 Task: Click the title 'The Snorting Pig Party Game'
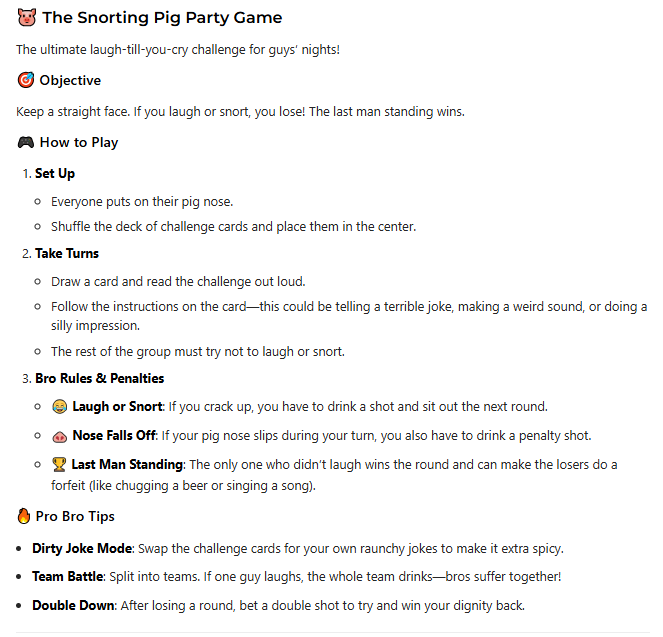point(162,18)
